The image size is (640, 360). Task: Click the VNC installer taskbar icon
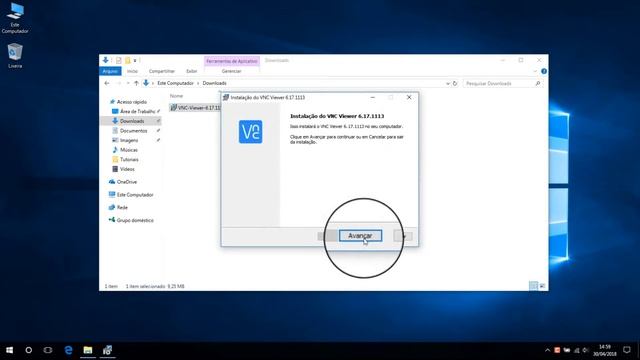click(107, 350)
